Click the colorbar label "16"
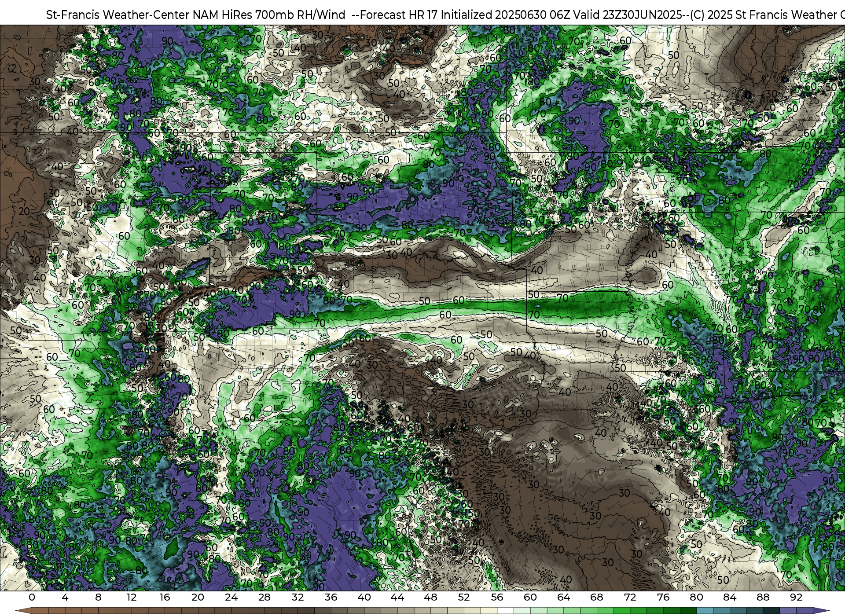 click(x=165, y=597)
